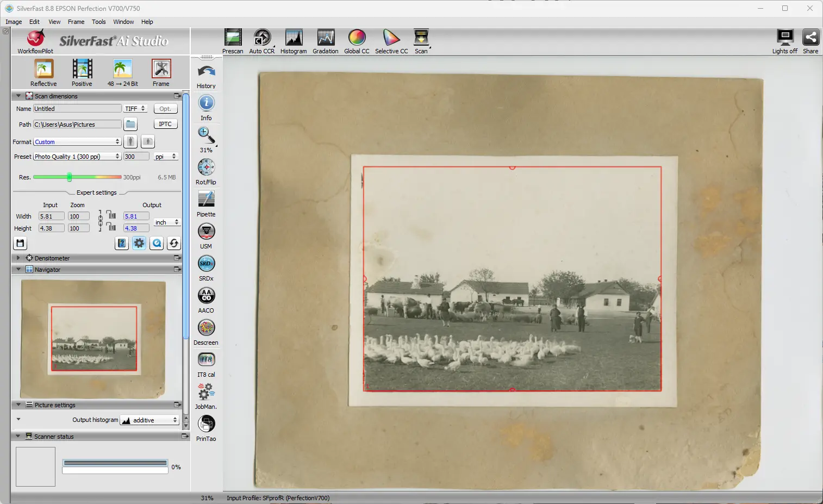Collapse the Picture settings panel
823x504 pixels.
click(x=18, y=405)
